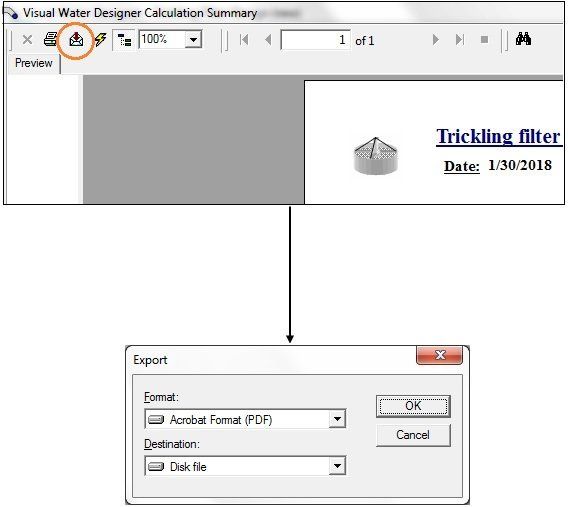This screenshot has height=507, width=568.
Task: Go to the next page arrow
Action: pos(435,39)
